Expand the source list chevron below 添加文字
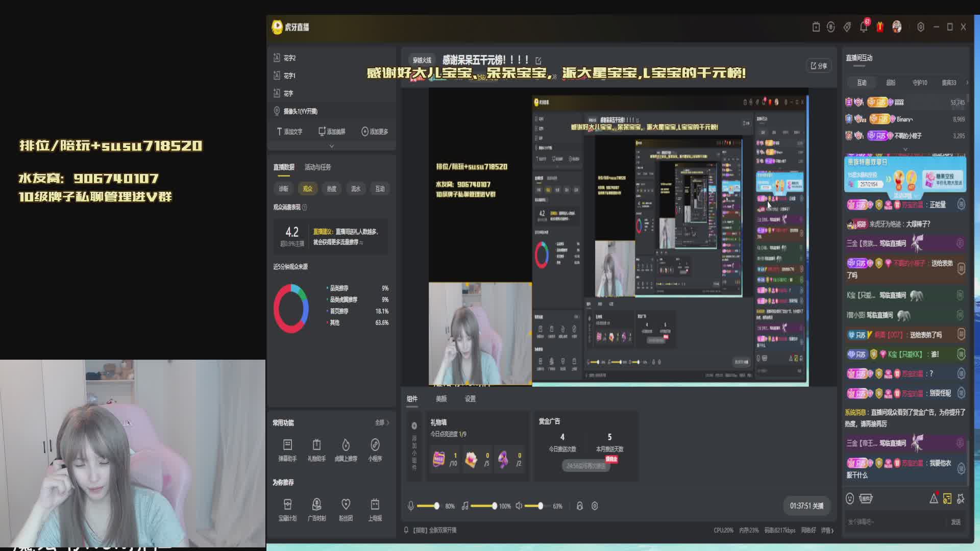 click(332, 146)
